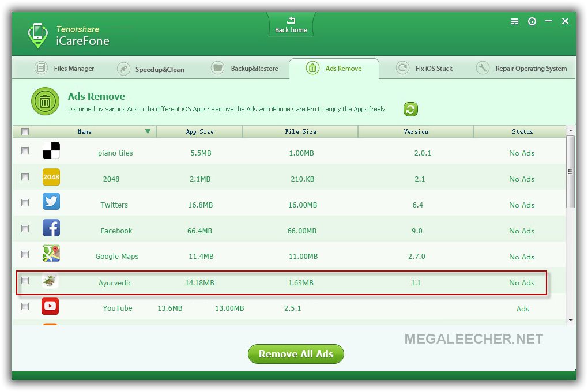Click the piano tiles app icon

(x=51, y=151)
